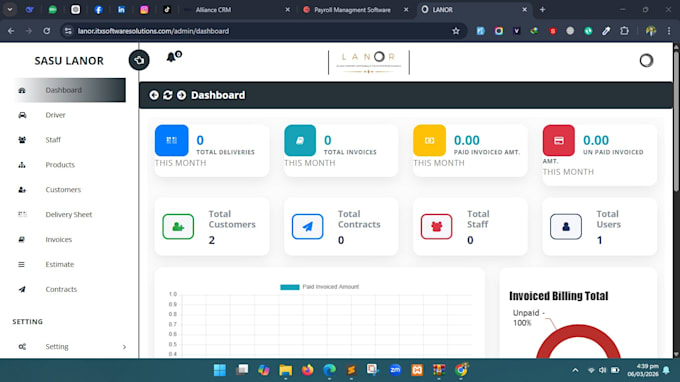Click the red Total Staff icon
Screen dimensions: 680x382
[x=436, y=226]
